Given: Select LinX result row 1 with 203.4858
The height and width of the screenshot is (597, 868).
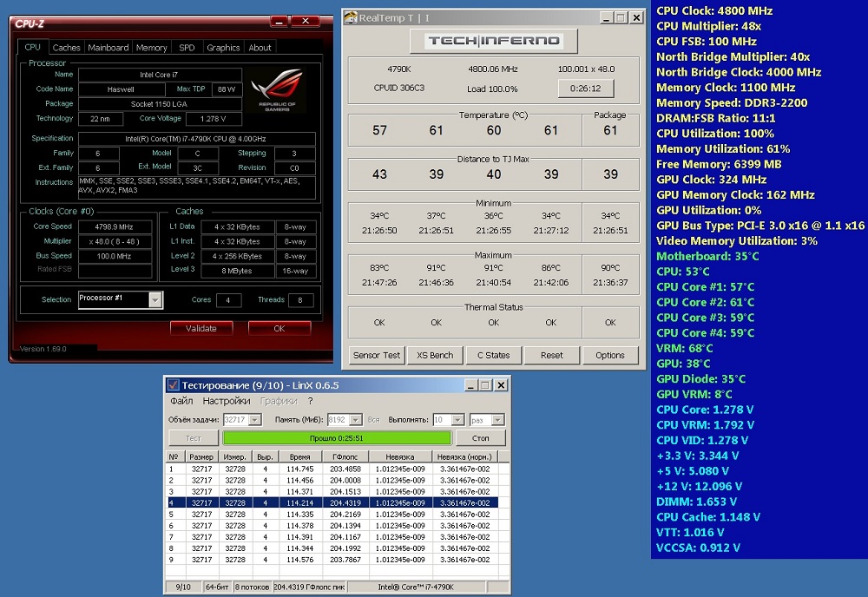Looking at the screenshot, I should point(332,469).
